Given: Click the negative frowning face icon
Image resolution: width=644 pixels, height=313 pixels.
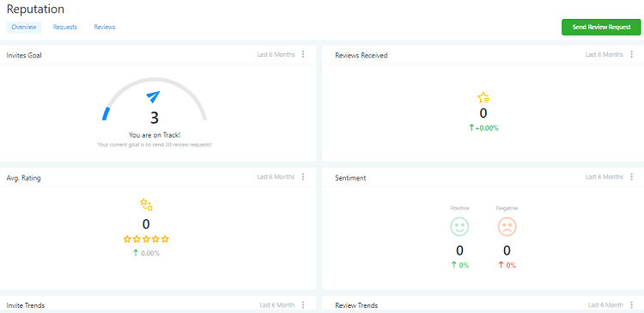Looking at the screenshot, I should point(507,227).
